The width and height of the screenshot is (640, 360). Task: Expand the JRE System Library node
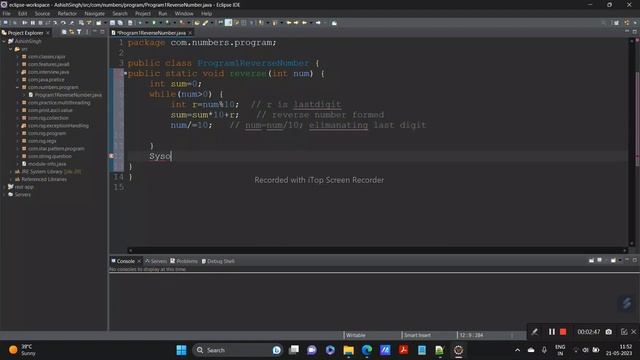(x=11, y=172)
